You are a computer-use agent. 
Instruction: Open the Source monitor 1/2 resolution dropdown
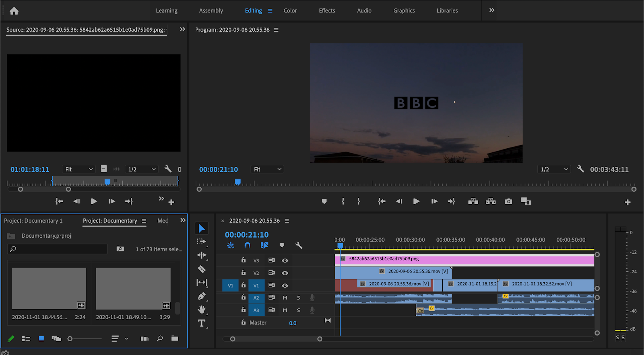(141, 169)
